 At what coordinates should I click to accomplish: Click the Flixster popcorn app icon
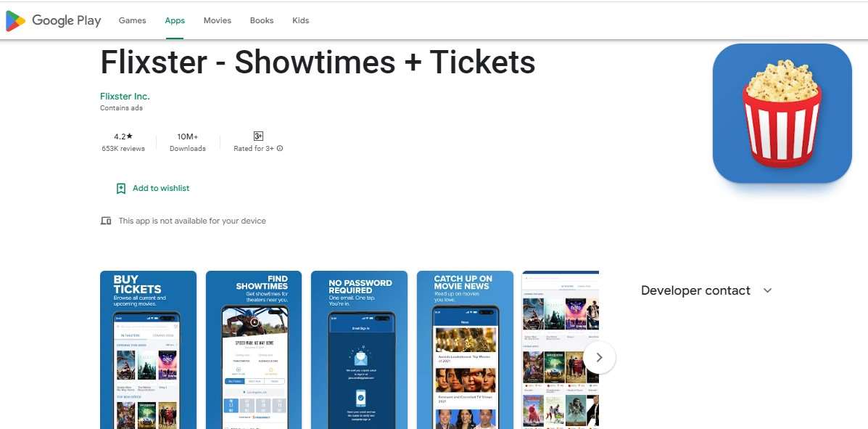coord(782,113)
